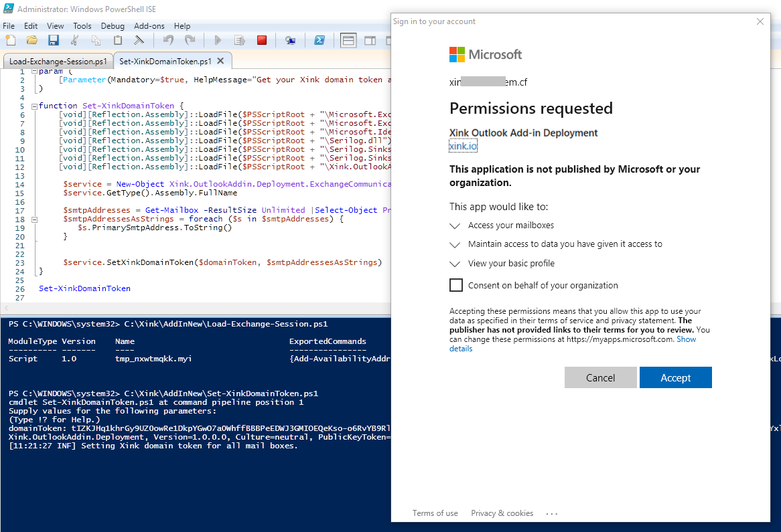Open New Remote PowerShell Tab icon

291,40
